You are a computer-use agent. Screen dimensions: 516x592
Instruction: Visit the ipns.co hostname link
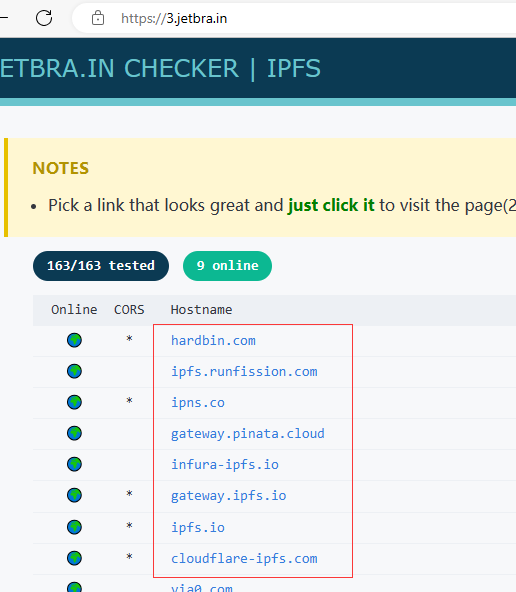(x=198, y=402)
